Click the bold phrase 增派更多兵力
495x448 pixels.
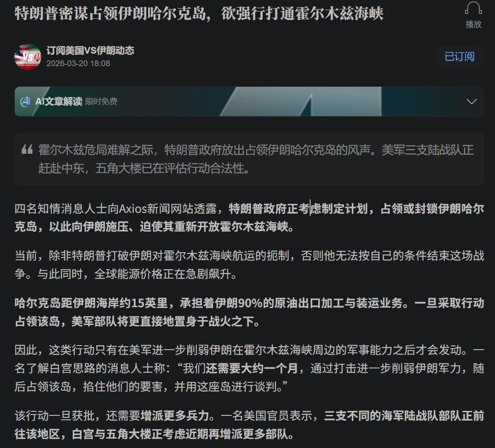[175, 416]
